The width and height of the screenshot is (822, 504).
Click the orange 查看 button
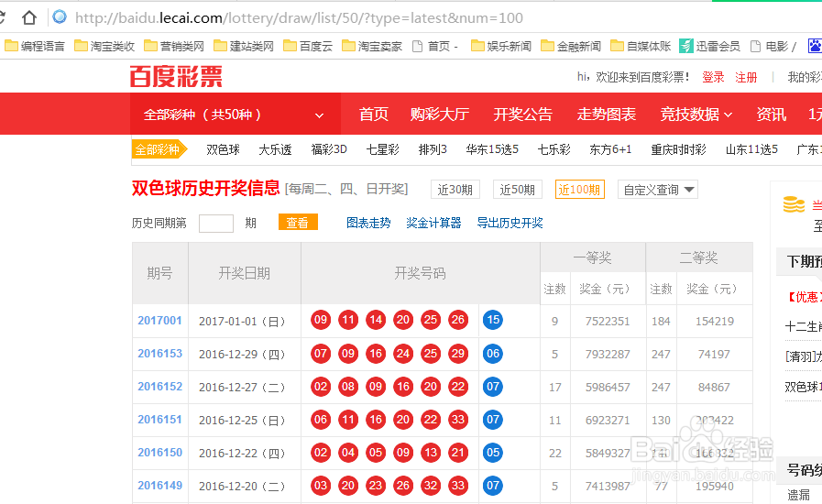tap(298, 223)
